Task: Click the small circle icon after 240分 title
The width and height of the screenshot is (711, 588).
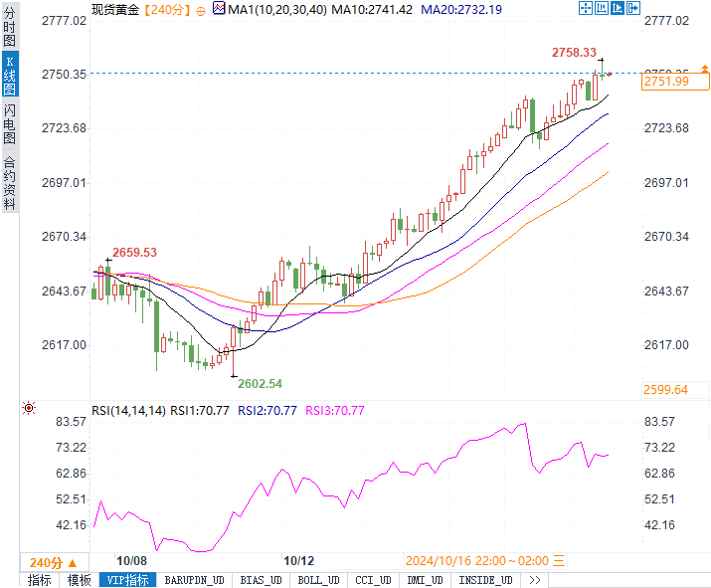Action: 203,10
